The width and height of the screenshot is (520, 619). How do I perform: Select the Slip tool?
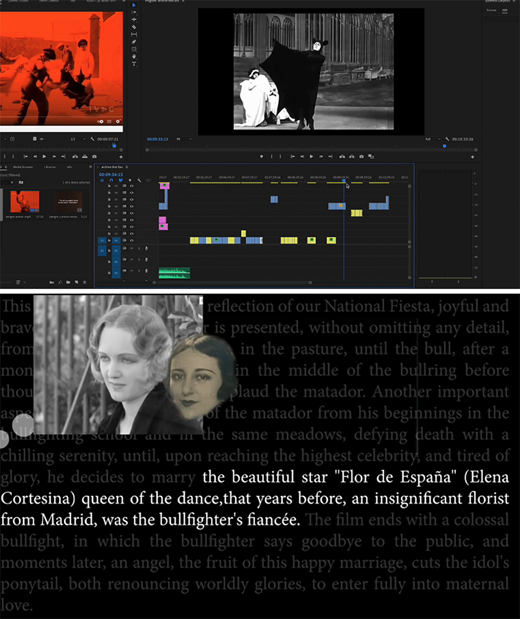pos(134,34)
